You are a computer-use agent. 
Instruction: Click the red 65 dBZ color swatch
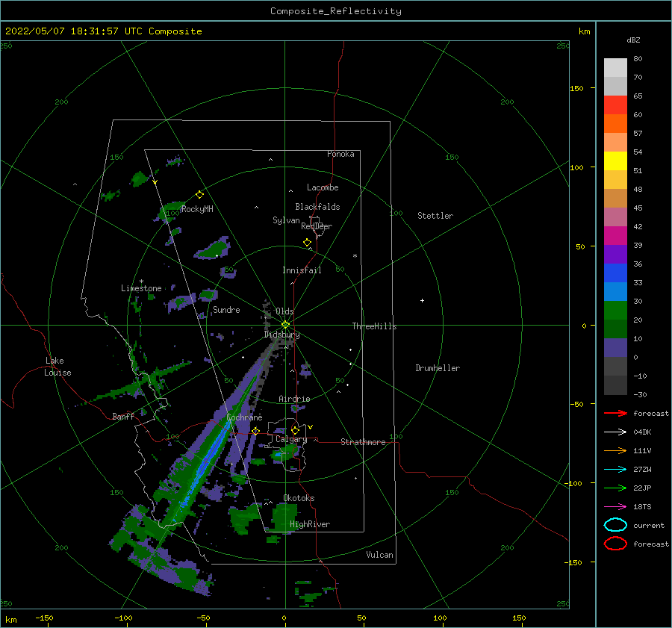[x=615, y=105]
